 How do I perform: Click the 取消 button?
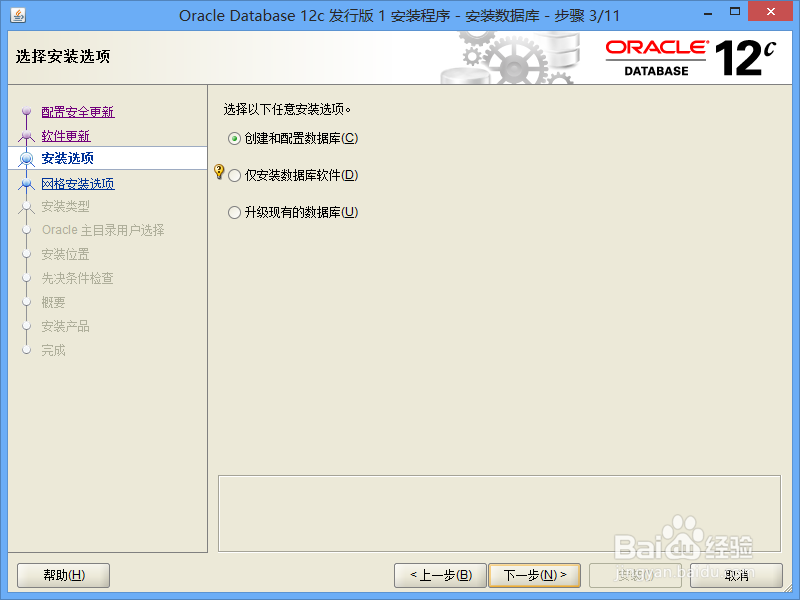[736, 576]
